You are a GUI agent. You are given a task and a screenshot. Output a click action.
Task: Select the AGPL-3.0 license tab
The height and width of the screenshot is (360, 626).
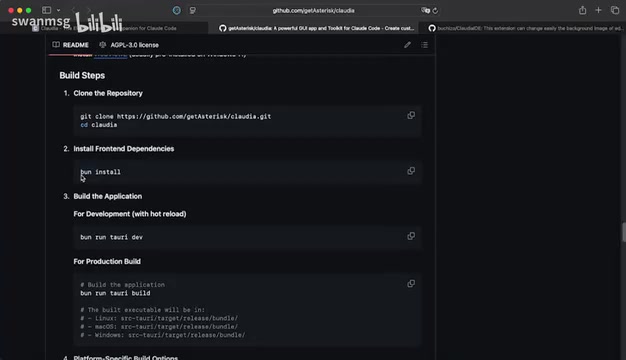tap(129, 45)
